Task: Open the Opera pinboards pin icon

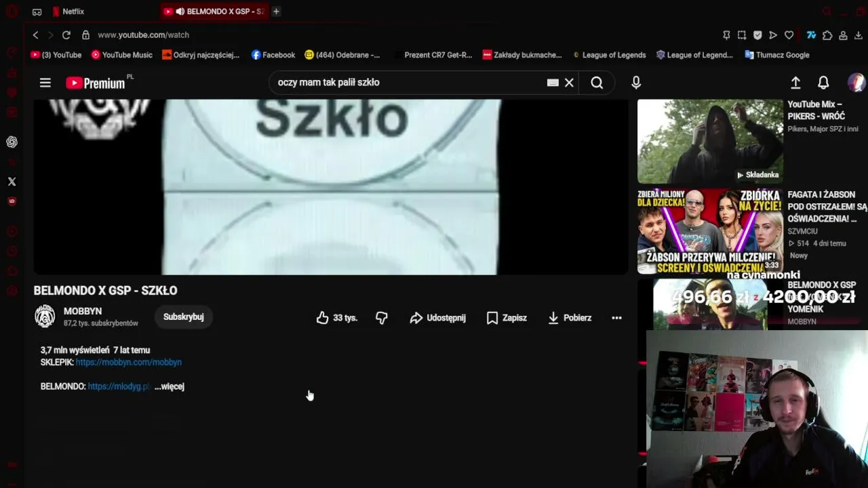Action: click(726, 35)
